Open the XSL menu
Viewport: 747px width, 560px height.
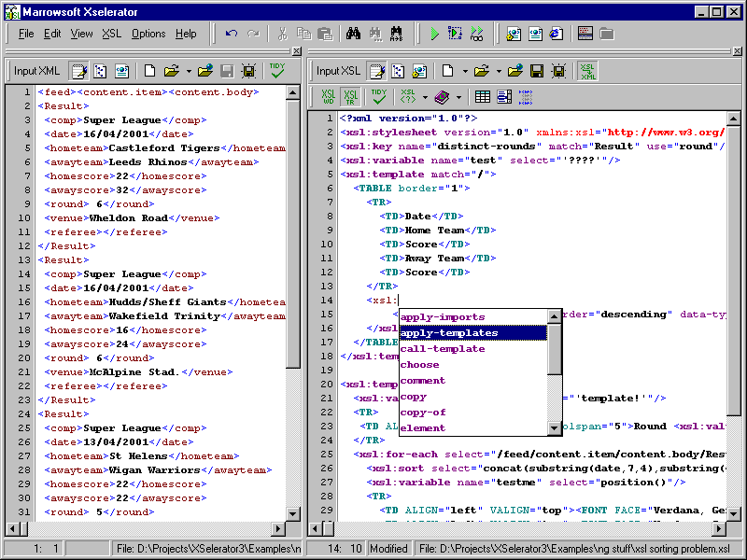coord(111,34)
